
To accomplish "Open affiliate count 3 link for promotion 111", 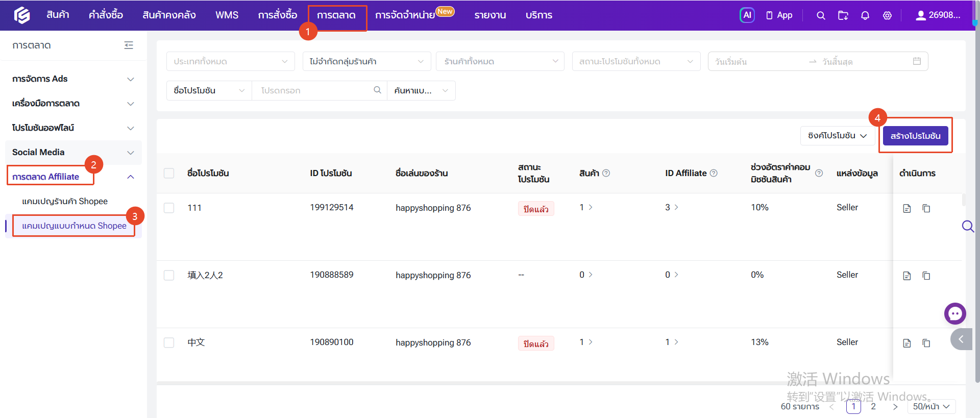I will tap(672, 207).
